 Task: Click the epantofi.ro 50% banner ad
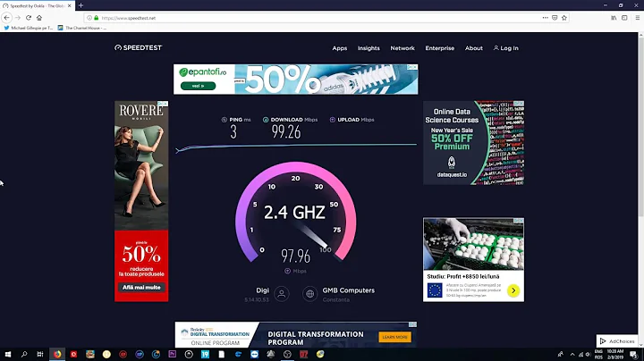click(x=296, y=80)
